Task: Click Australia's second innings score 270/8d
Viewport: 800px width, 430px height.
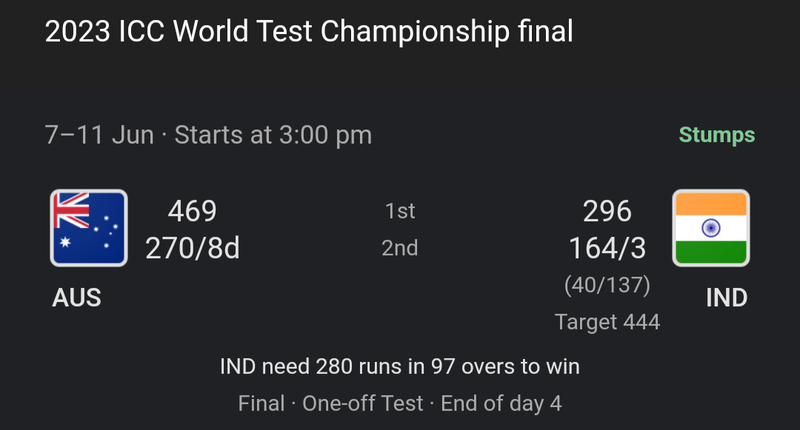Action: click(x=192, y=248)
